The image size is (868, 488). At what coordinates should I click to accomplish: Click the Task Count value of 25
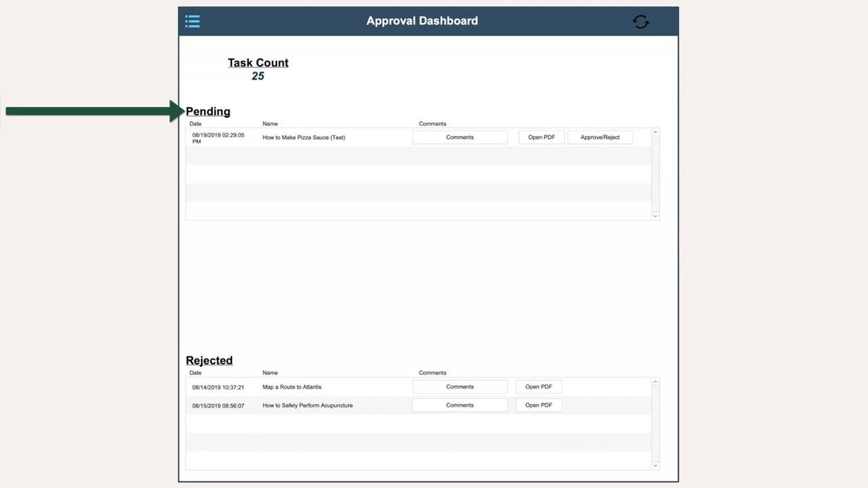tap(258, 75)
